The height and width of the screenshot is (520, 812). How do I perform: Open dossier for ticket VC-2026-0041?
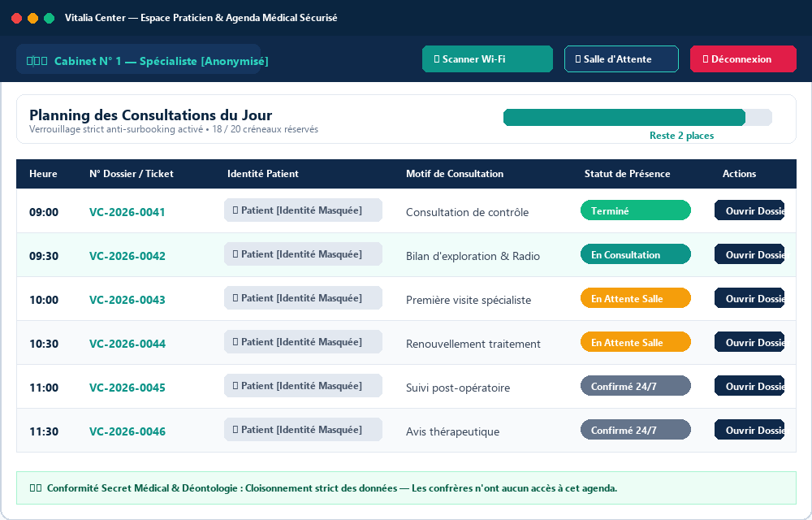pos(749,210)
